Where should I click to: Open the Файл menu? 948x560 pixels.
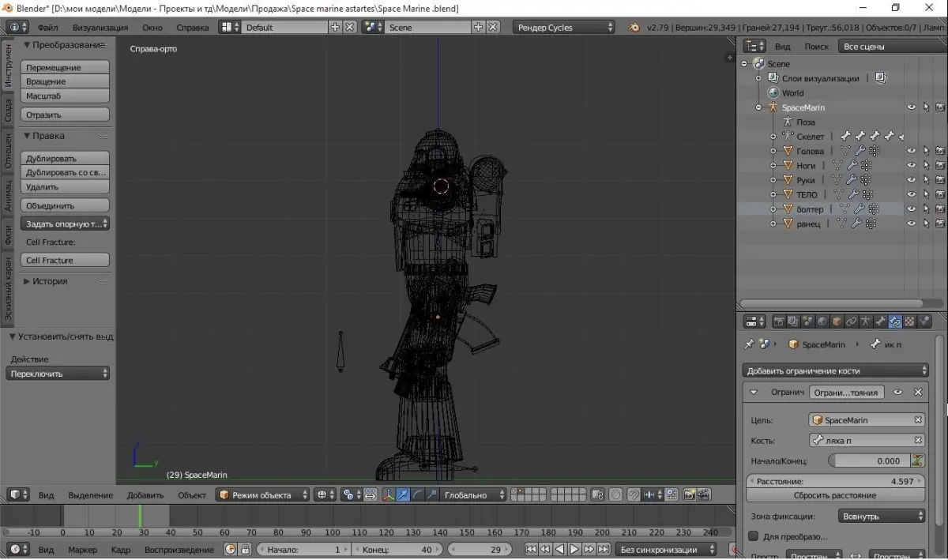click(x=48, y=28)
